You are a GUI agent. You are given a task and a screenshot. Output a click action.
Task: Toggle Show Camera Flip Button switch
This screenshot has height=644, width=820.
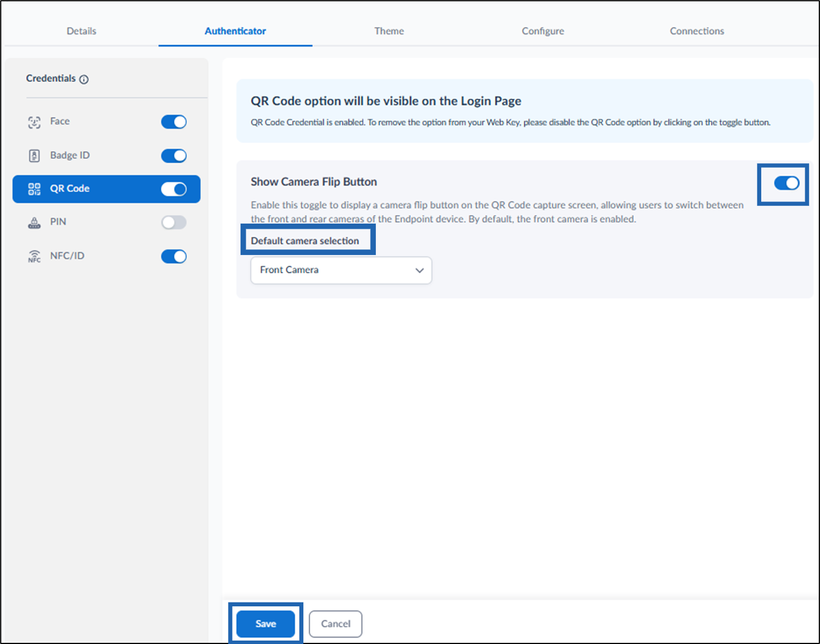(x=786, y=183)
